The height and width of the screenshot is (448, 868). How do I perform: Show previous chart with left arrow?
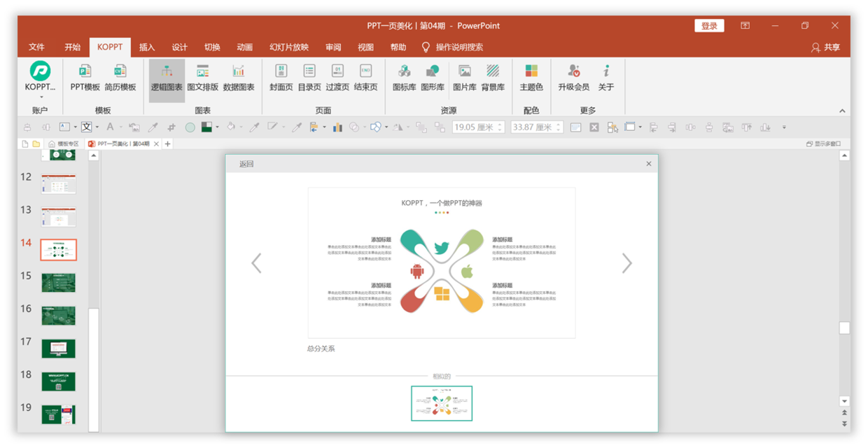click(256, 263)
